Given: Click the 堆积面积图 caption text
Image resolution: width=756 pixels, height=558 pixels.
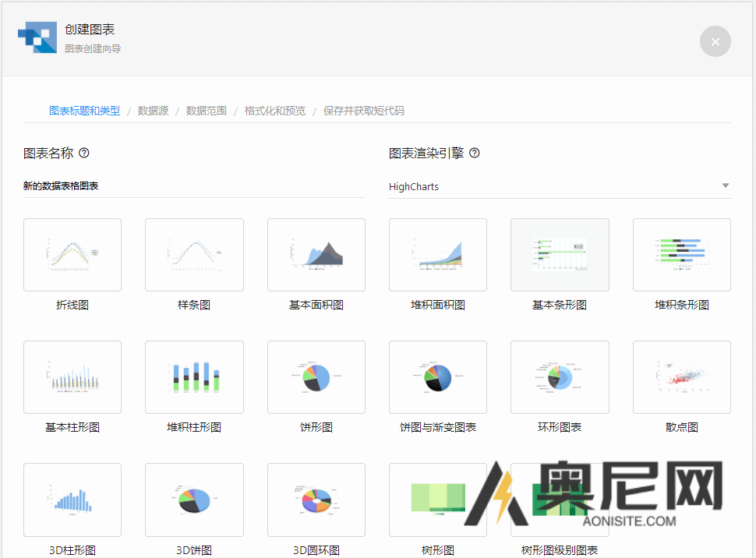Looking at the screenshot, I should click(438, 305).
